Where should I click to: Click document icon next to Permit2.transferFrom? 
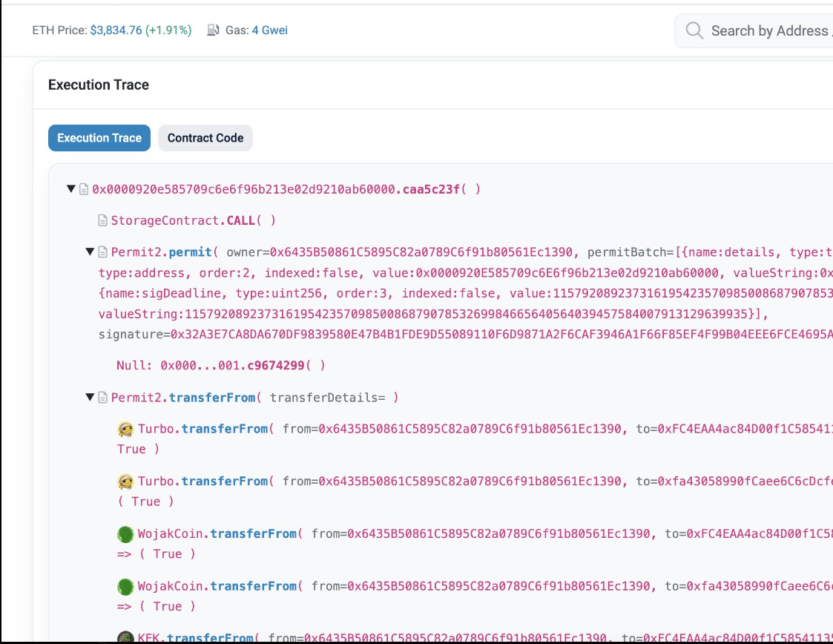(103, 398)
